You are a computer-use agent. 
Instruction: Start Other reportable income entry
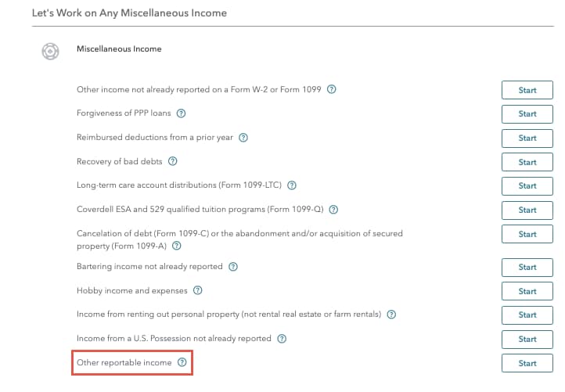(527, 363)
